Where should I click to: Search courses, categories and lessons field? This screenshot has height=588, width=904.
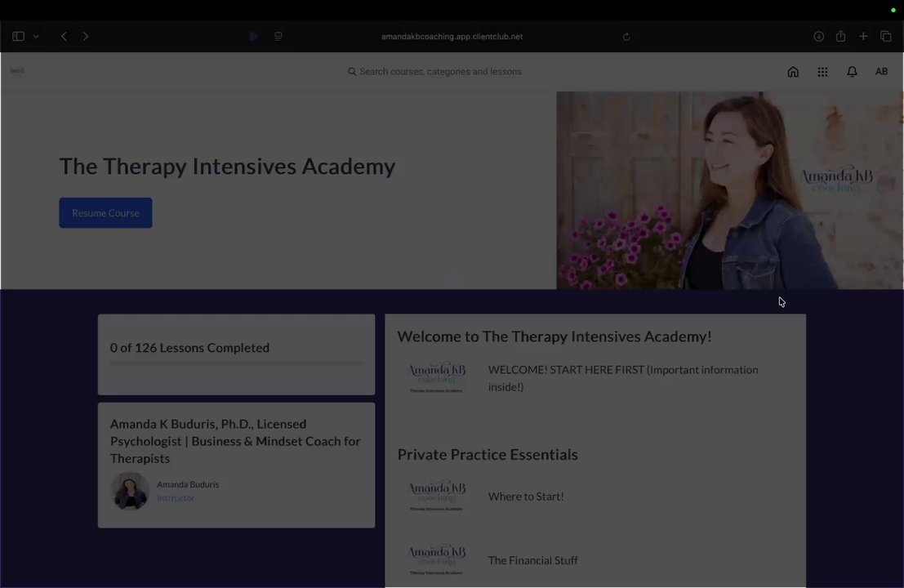pos(434,72)
